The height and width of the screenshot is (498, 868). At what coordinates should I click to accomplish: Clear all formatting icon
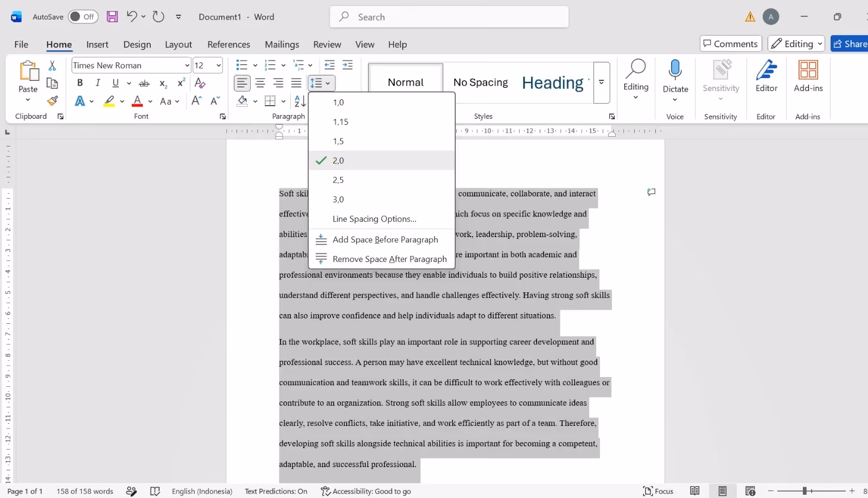coord(200,83)
